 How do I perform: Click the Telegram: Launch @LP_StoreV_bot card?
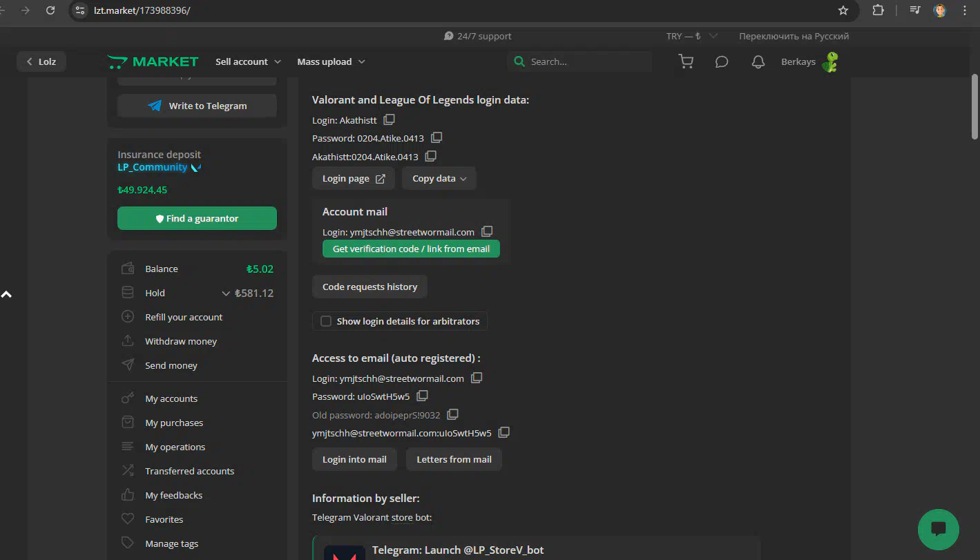coord(536,548)
